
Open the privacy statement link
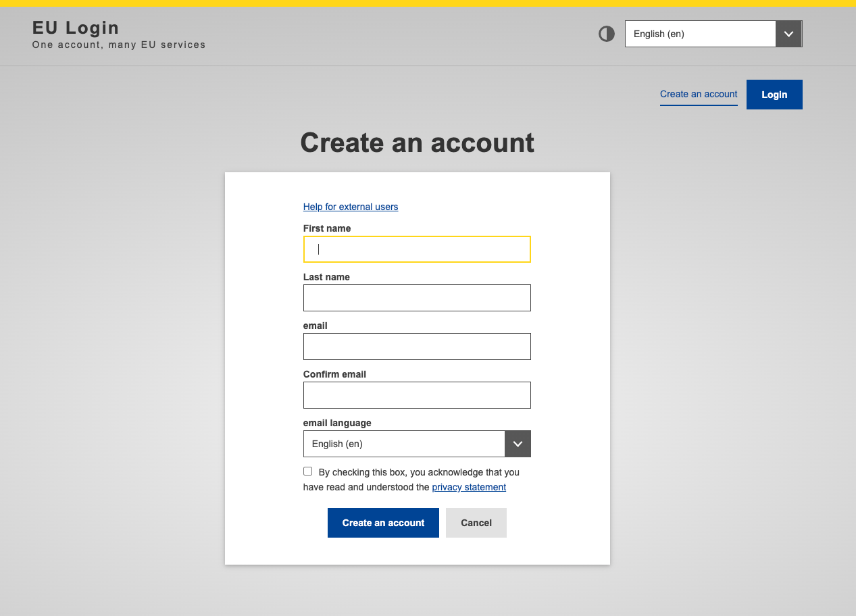coord(469,487)
